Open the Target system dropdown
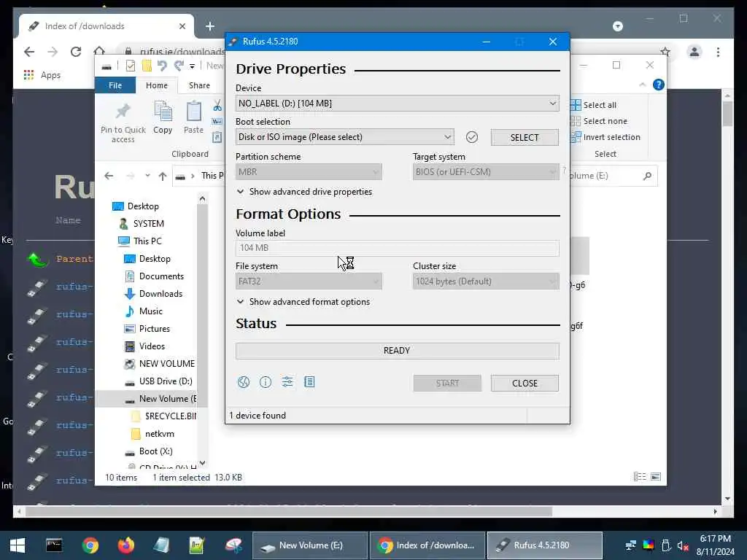Viewport: 747px width, 560px height. pos(486,172)
